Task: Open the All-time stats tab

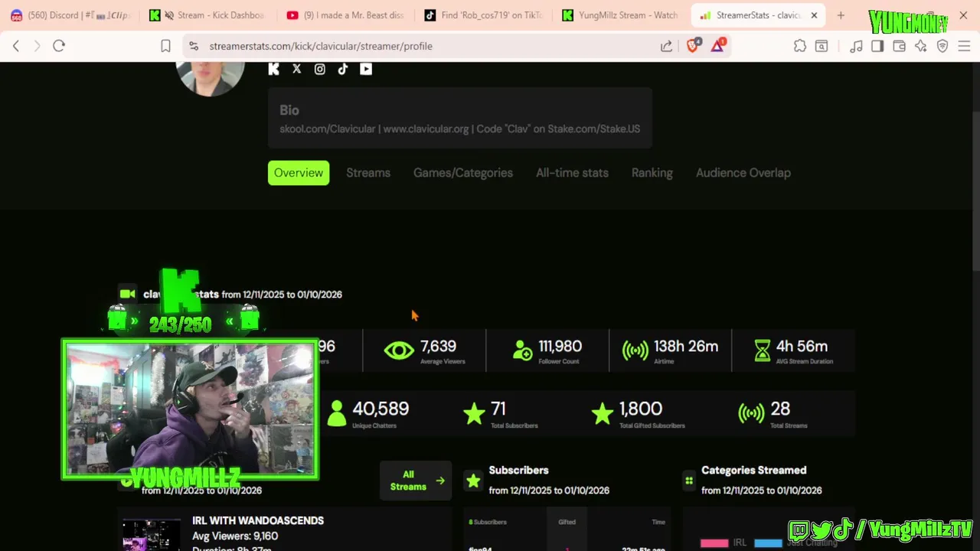Action: pyautogui.click(x=573, y=173)
